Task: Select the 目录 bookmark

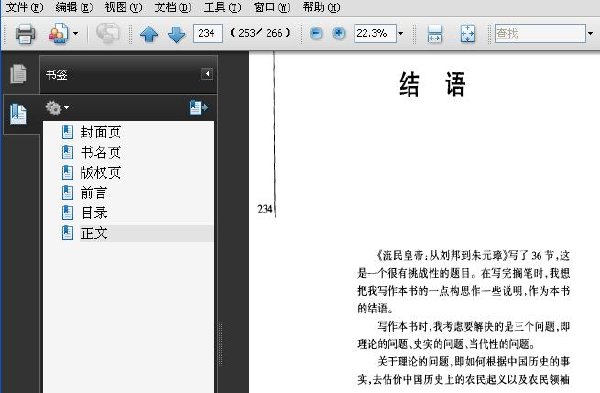Action: pos(94,213)
